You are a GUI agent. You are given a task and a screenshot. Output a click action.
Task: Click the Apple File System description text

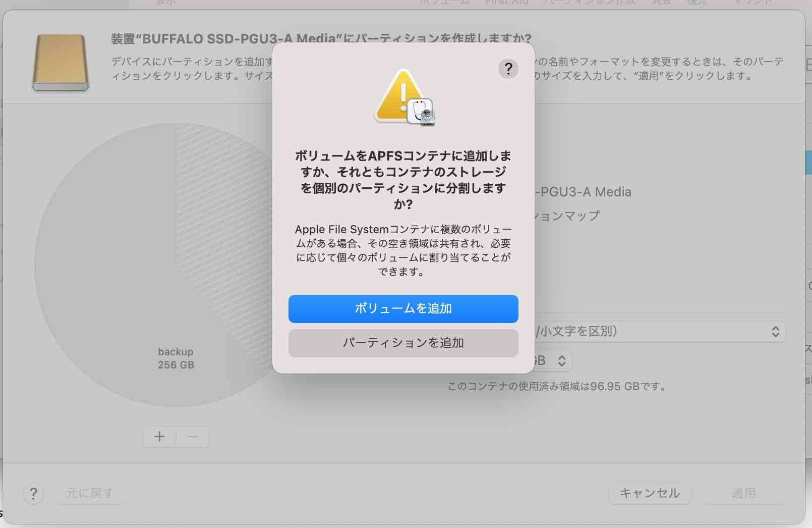[x=403, y=250]
